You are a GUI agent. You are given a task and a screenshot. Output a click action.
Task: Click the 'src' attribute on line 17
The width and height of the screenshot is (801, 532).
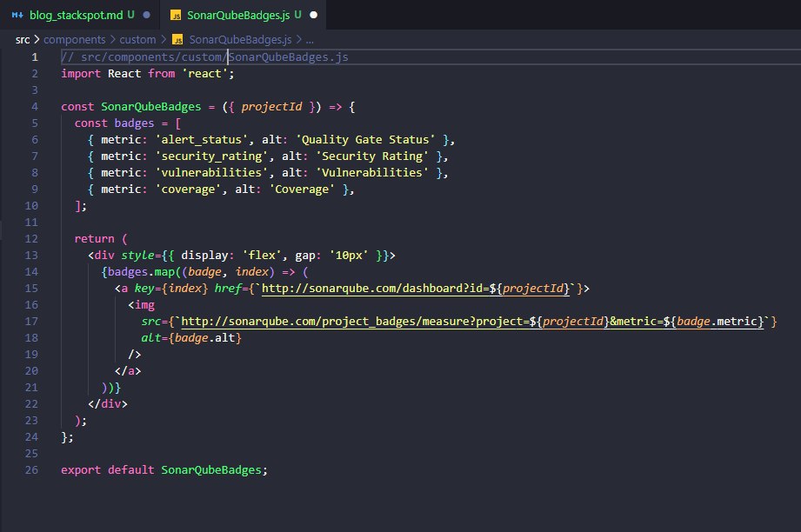click(x=151, y=321)
